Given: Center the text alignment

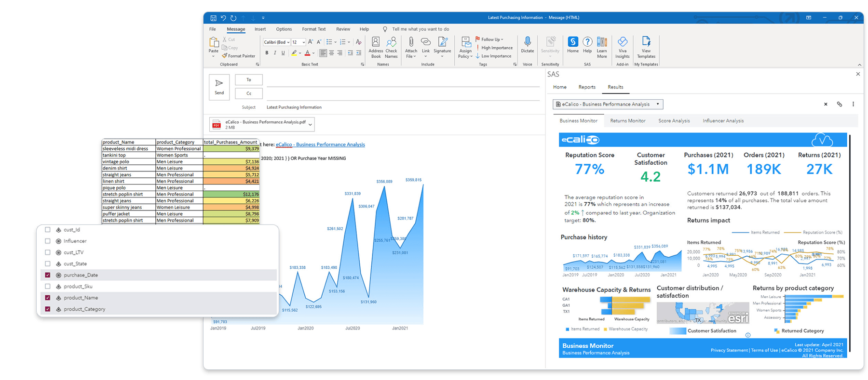Looking at the screenshot, I should [x=331, y=53].
